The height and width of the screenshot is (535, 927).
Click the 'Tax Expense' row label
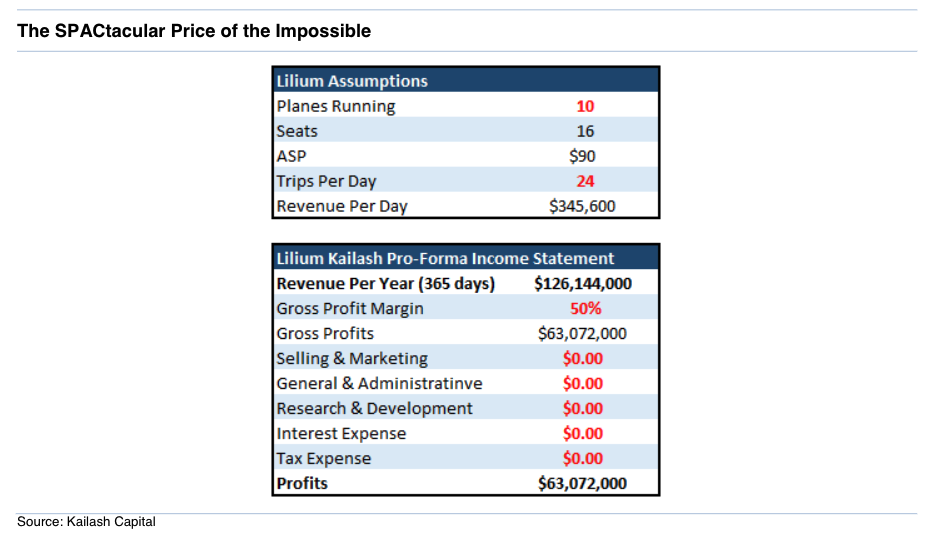(323, 458)
